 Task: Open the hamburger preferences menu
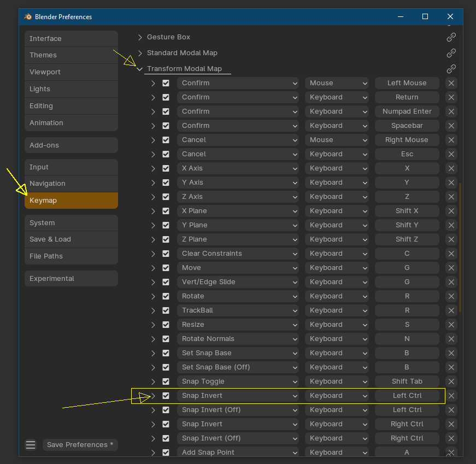tap(31, 445)
